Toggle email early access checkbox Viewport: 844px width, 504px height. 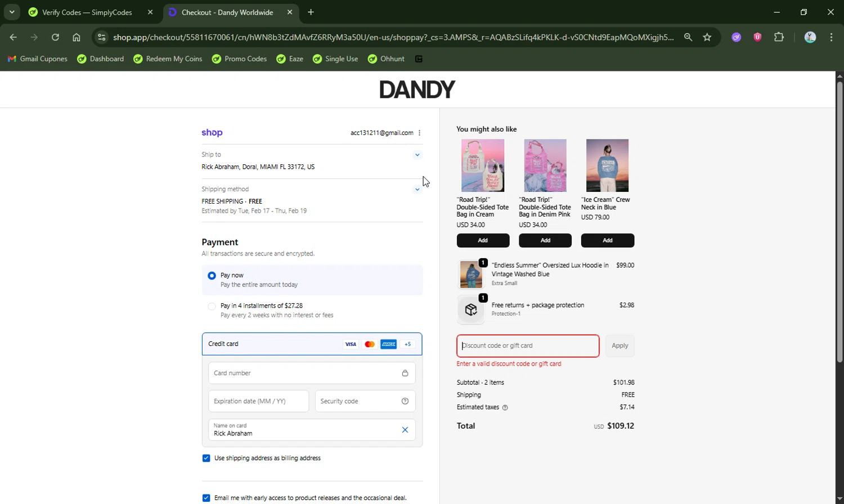point(206,498)
